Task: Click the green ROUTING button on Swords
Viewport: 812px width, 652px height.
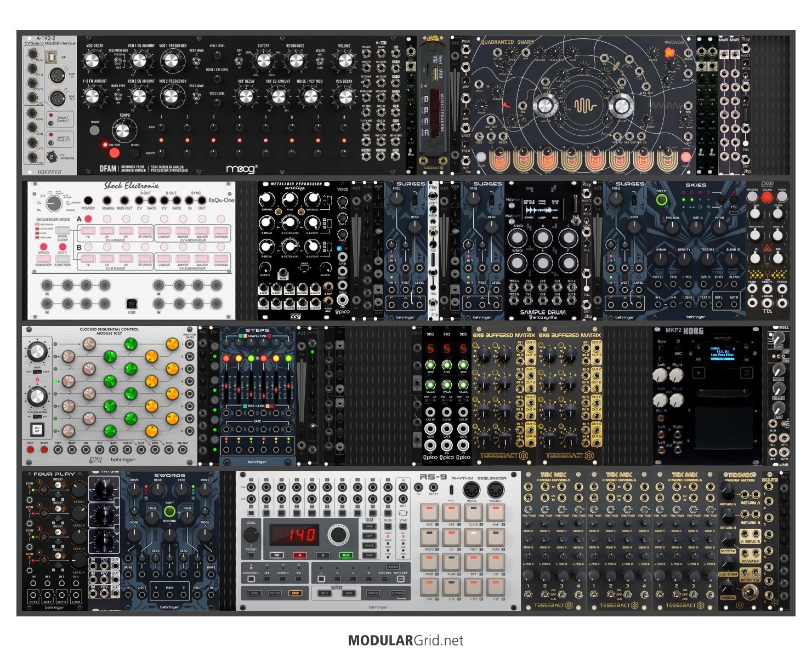Action: (169, 512)
